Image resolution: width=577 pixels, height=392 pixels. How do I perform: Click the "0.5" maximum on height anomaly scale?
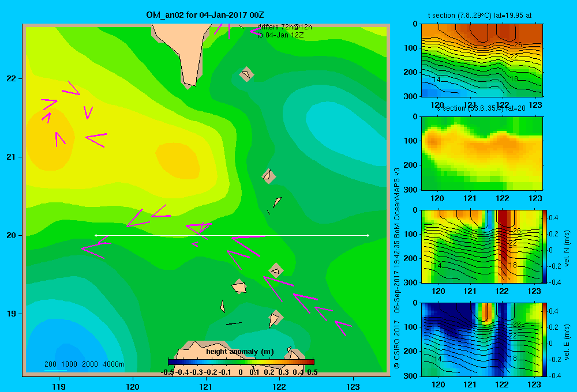[312, 372]
